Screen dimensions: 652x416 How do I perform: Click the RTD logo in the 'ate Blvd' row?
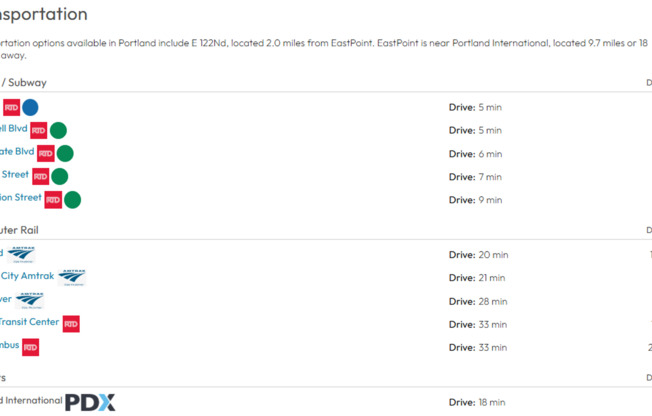(45, 153)
